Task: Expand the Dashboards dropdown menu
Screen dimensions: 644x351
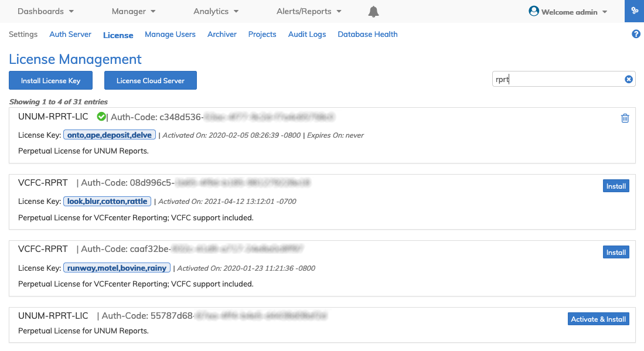Action: click(46, 11)
